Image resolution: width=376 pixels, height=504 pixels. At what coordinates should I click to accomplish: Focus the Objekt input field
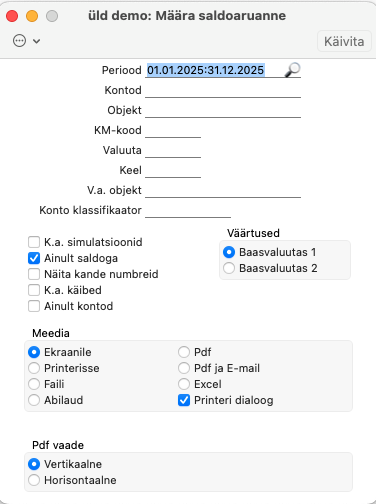[x=223, y=110]
